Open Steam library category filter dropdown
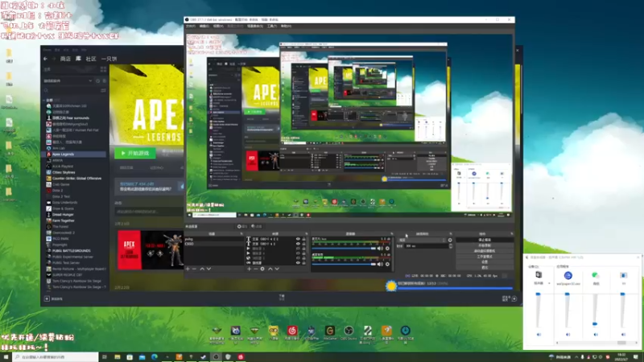Image resolution: width=644 pixels, height=362 pixels. coord(68,81)
